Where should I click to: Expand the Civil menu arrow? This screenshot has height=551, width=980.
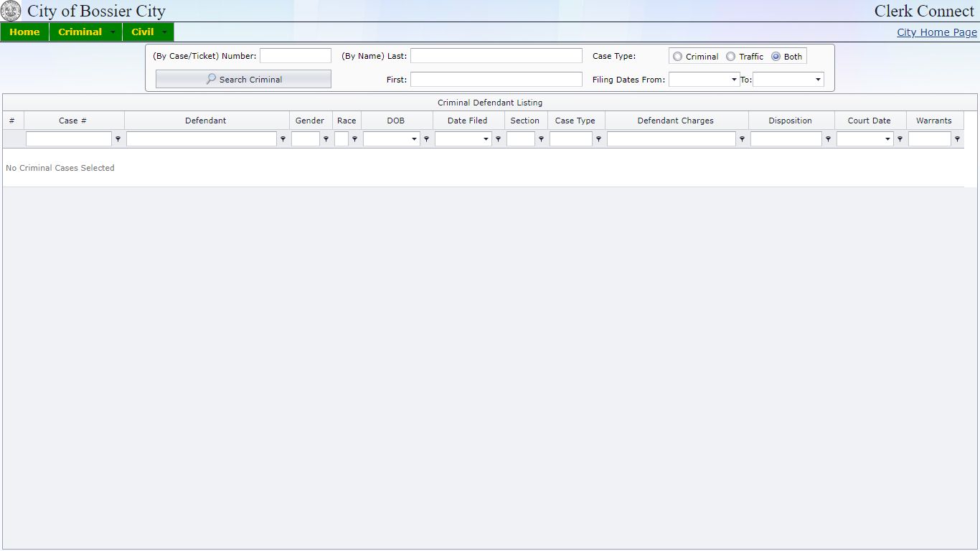pos(164,32)
